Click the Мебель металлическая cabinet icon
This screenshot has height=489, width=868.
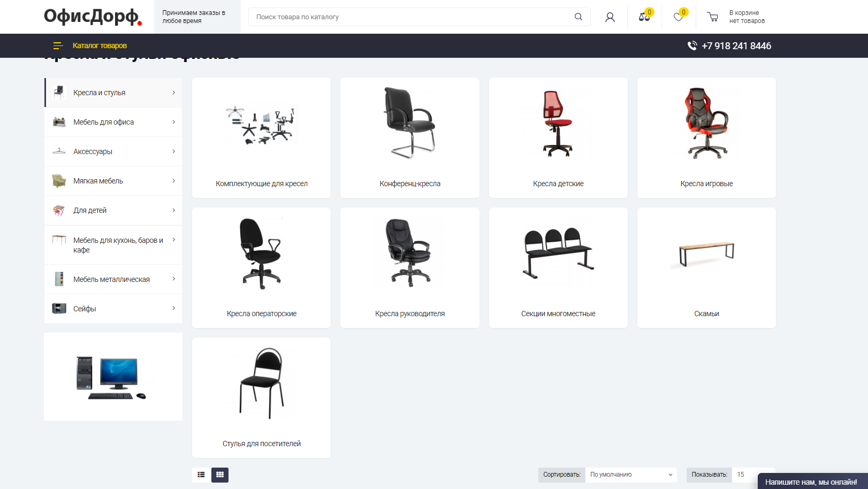click(59, 279)
